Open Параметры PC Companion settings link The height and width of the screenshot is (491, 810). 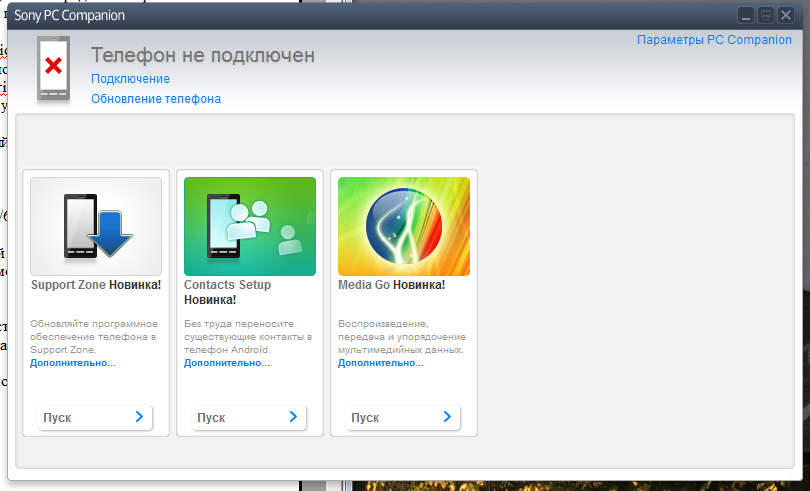click(x=714, y=40)
